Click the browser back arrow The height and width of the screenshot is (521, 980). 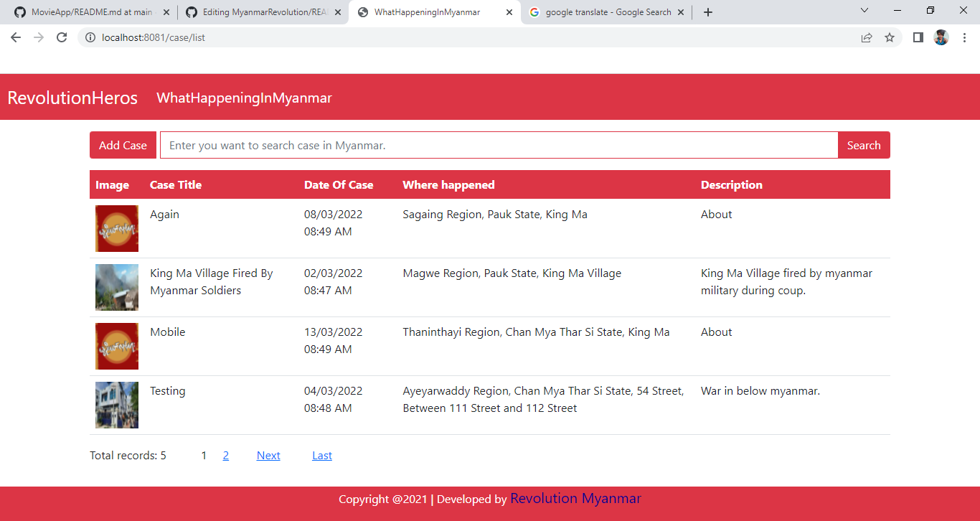(15, 37)
